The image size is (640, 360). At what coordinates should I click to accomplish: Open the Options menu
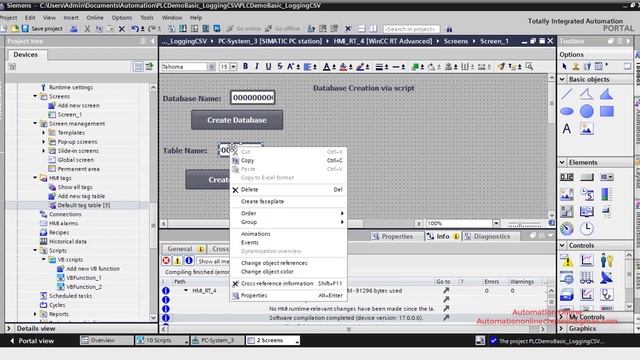click(x=122, y=18)
